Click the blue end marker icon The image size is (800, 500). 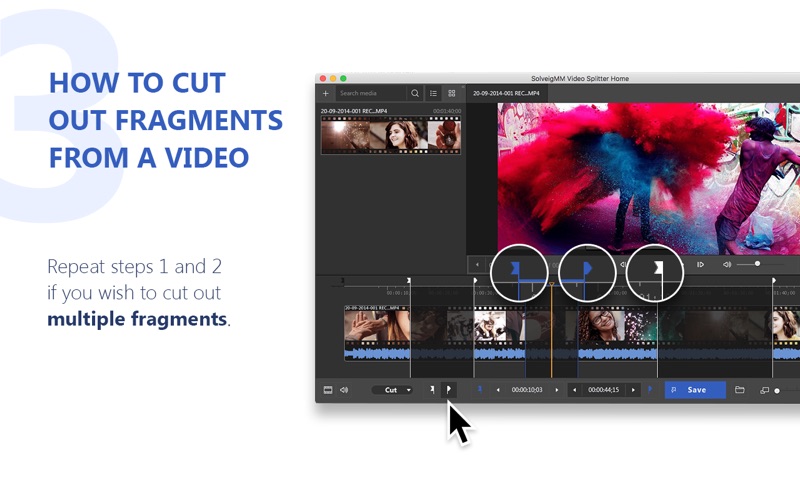click(650, 389)
